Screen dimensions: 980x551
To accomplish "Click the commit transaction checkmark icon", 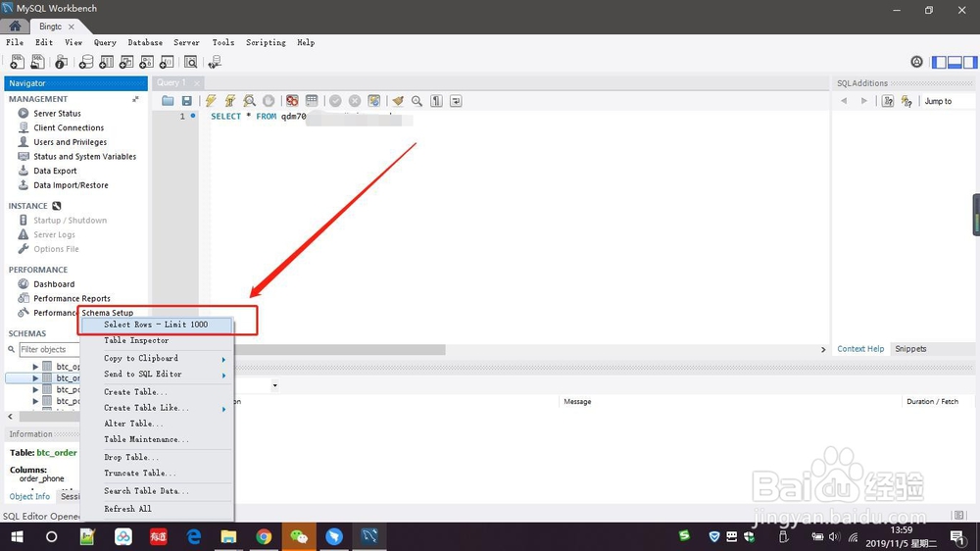I will click(335, 101).
